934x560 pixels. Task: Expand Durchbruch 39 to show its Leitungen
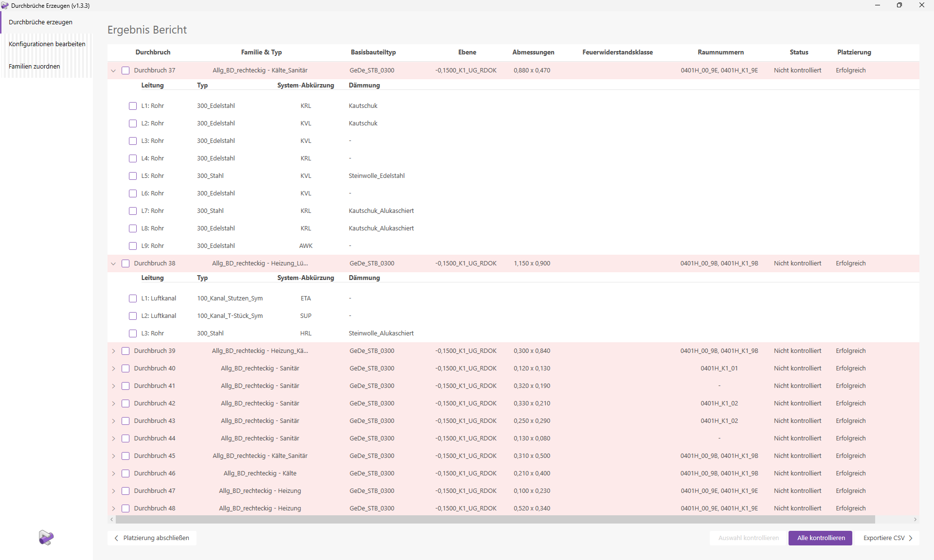(x=113, y=351)
